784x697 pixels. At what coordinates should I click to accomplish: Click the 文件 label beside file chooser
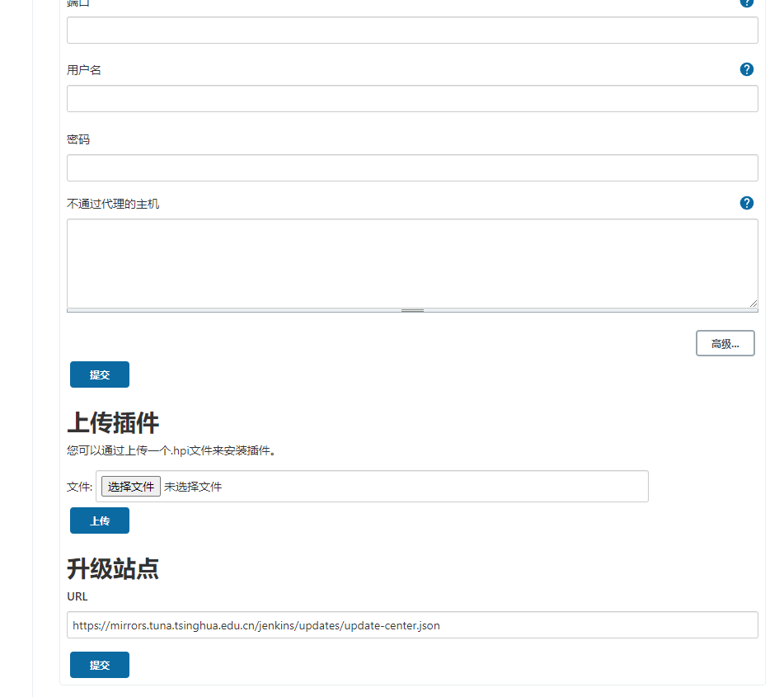[x=77, y=486]
